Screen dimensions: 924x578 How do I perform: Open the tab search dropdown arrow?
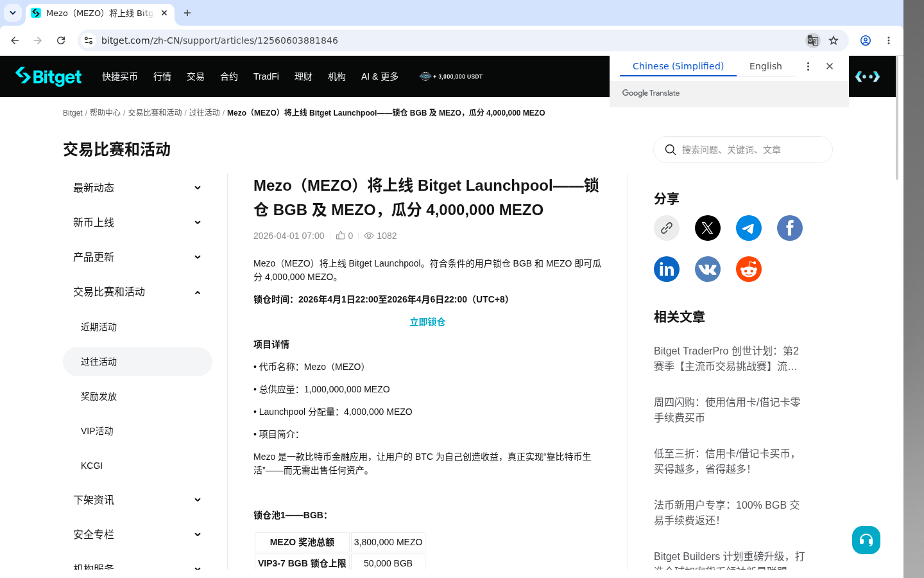coord(13,13)
